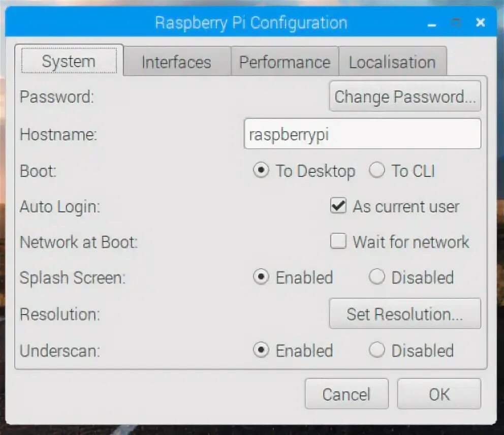Open the Set Resolution dialog

pos(405,314)
